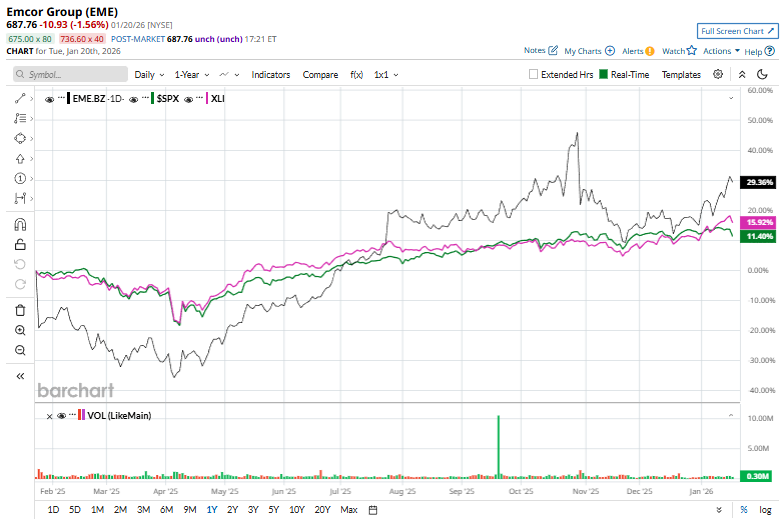This screenshot has height=527, width=782.
Task: Select the arrow marker tool
Action: click(x=20, y=159)
